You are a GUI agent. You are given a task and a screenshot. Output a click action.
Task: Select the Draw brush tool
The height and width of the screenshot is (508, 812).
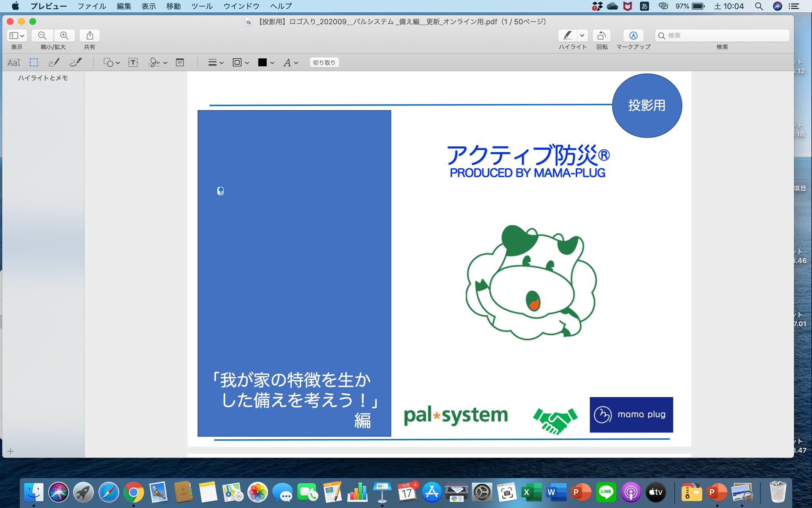[76, 63]
